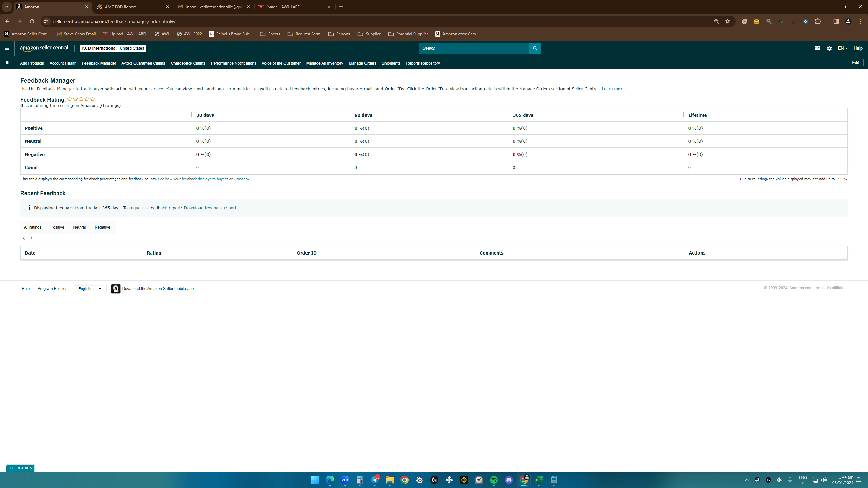Open Chrome side panel icon
The width and height of the screenshot is (868, 488).
(836, 21)
